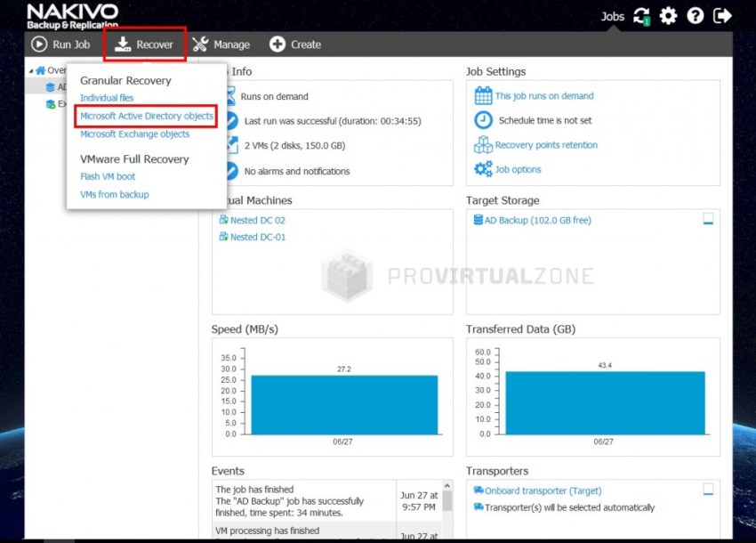756x543 pixels.
Task: Click the log out icon
Action: (x=722, y=16)
